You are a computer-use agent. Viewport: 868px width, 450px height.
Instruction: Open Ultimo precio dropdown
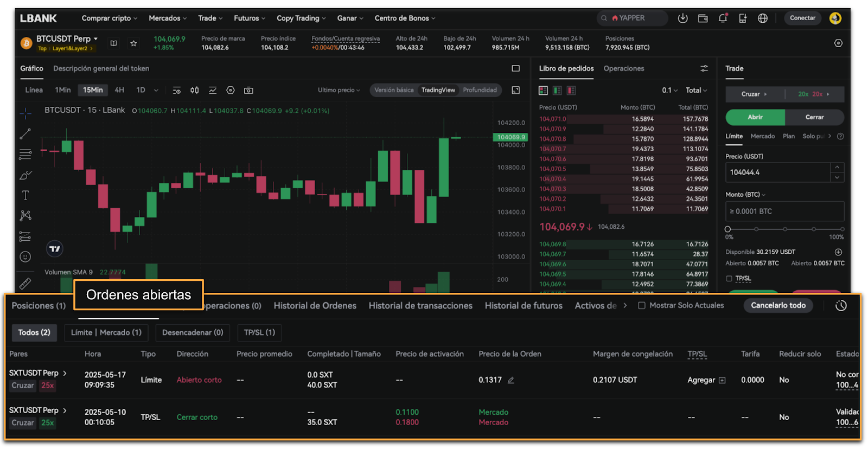(339, 90)
